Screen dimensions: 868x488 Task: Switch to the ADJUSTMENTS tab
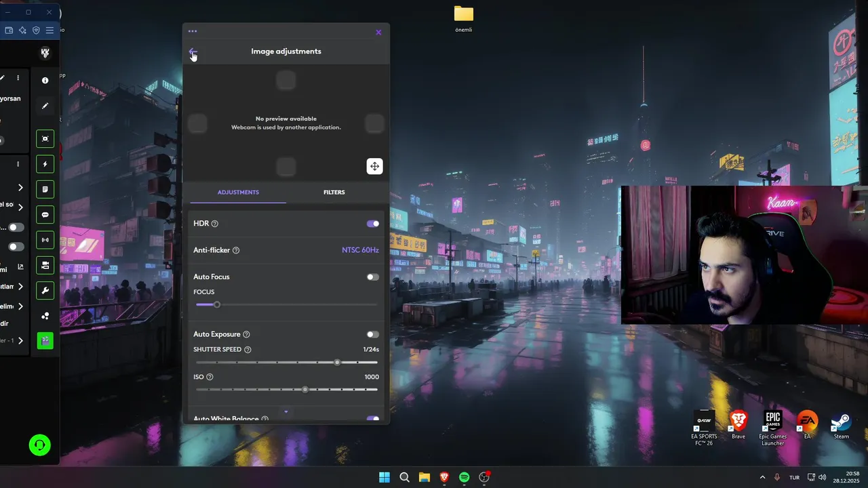pos(238,192)
